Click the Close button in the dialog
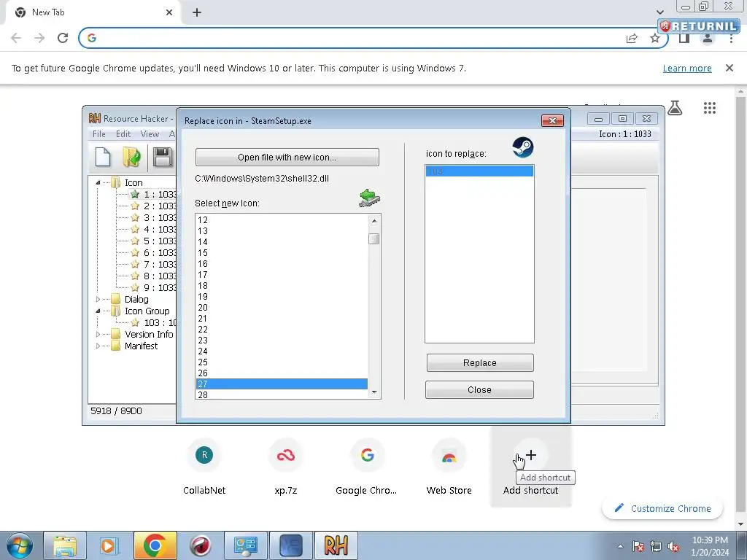747x560 pixels. point(480,390)
